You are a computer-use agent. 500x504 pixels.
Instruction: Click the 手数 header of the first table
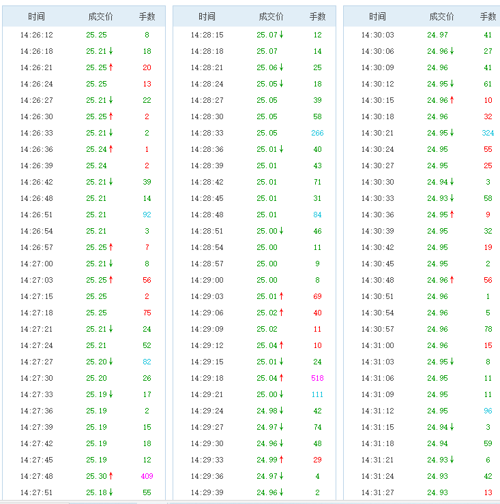pos(147,16)
